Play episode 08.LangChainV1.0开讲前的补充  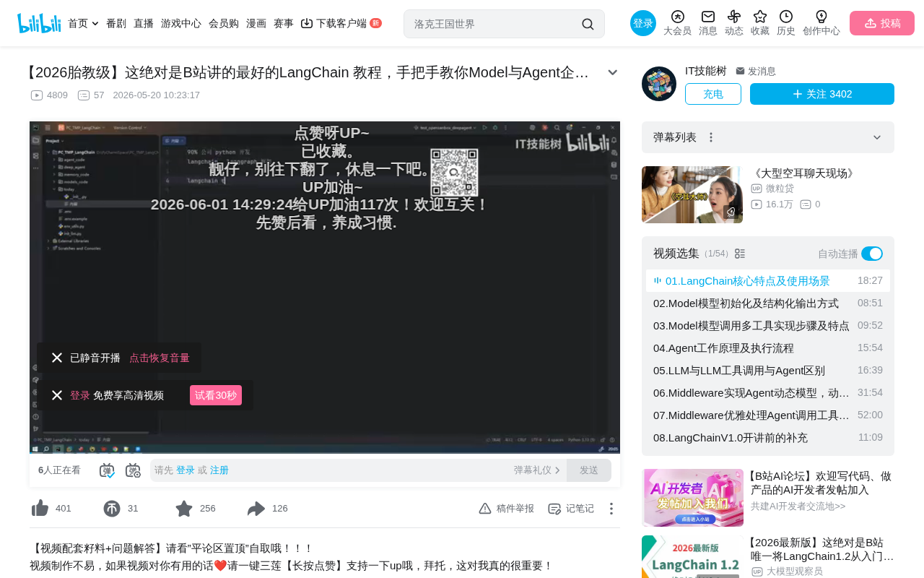(768, 438)
